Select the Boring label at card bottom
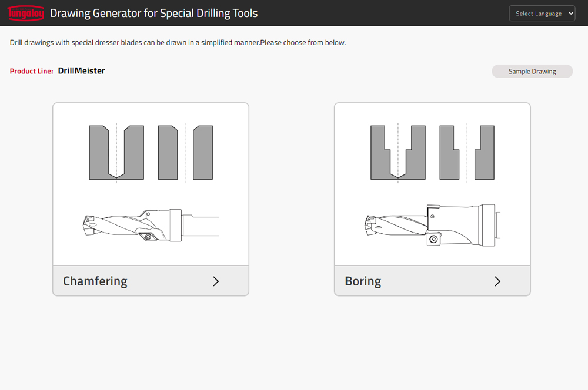The height and width of the screenshot is (390, 588). [363, 281]
